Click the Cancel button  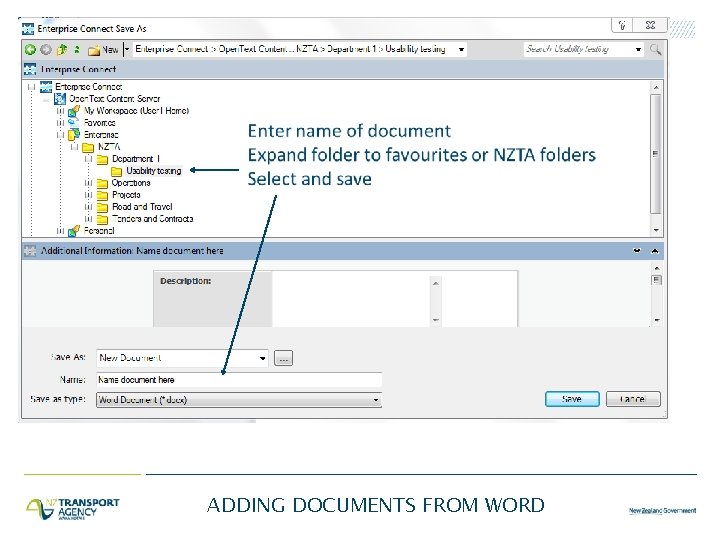coord(633,399)
